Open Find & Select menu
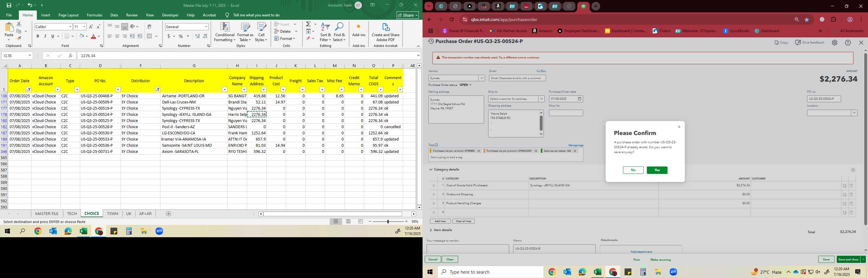868x278 pixels. coord(339,32)
